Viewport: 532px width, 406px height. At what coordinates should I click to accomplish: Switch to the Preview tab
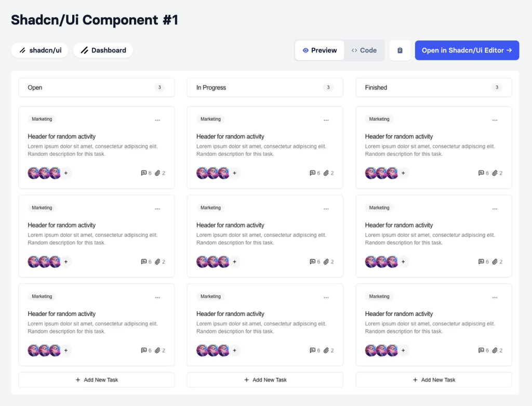[319, 50]
